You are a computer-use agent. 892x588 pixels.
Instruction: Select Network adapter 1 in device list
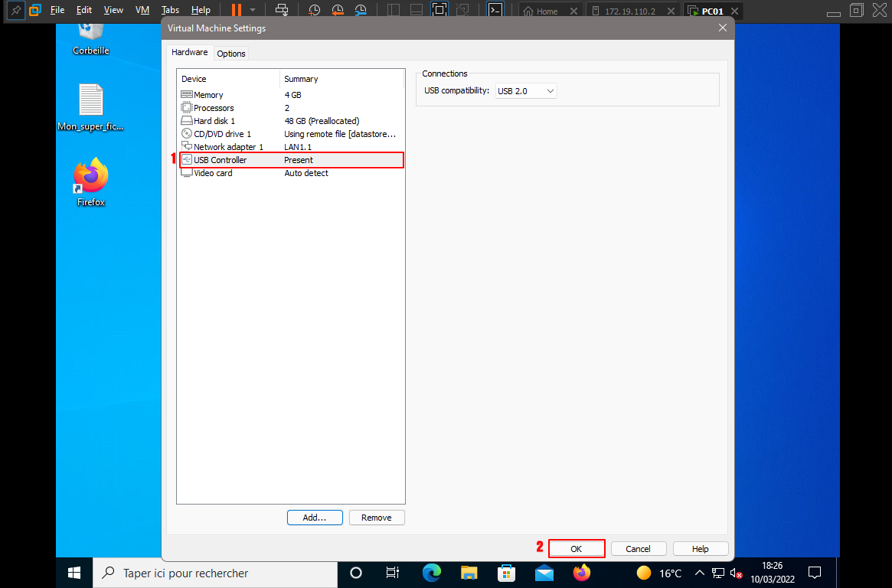(x=227, y=147)
